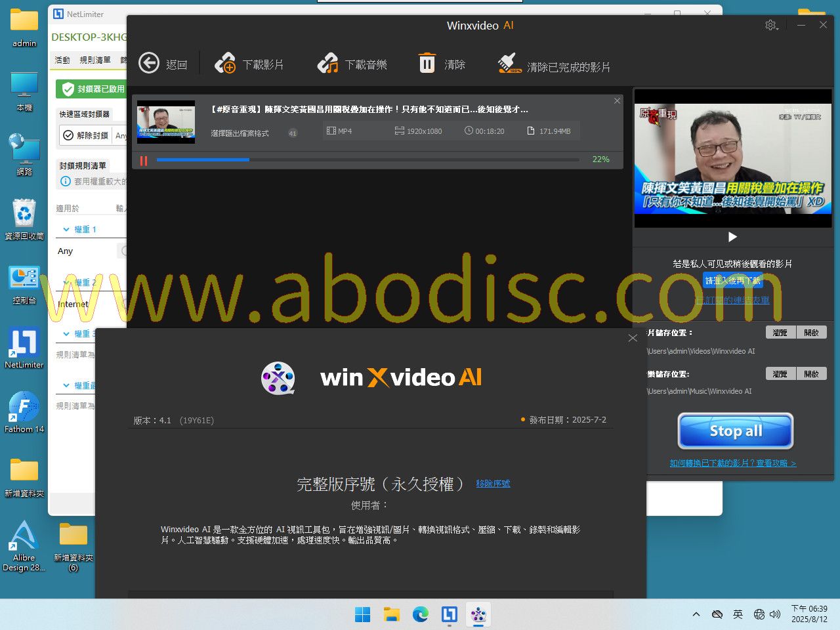Click the 清除已完成的影片 broom icon
Image resolution: width=840 pixels, height=630 pixels.
point(510,63)
